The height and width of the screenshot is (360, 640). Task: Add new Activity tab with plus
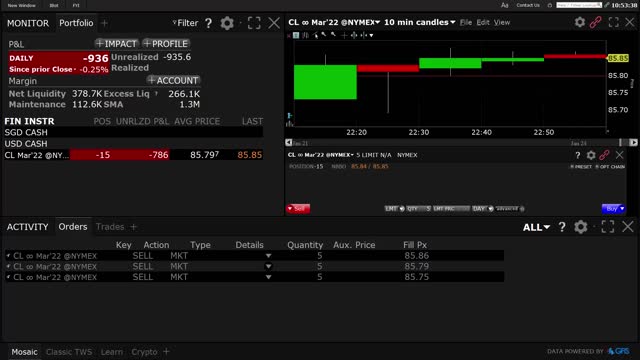click(x=133, y=227)
